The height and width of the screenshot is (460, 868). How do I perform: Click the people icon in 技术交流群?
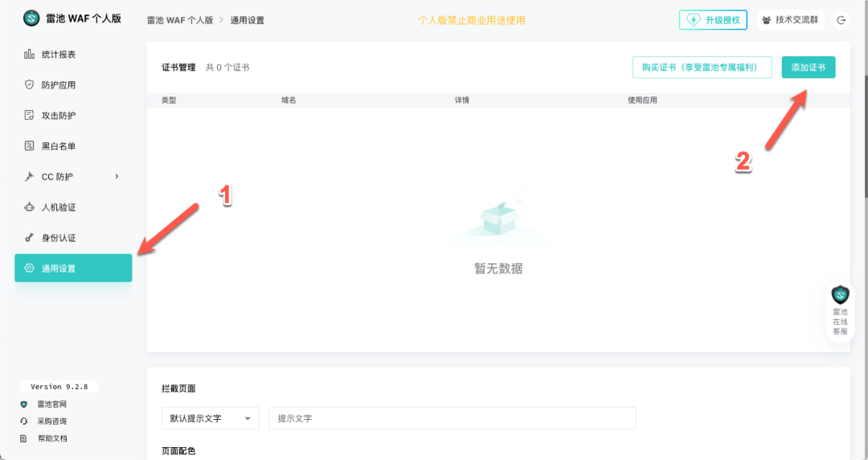(x=766, y=20)
